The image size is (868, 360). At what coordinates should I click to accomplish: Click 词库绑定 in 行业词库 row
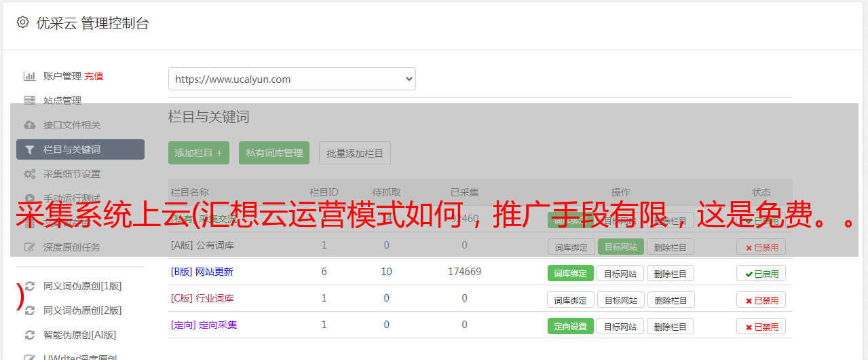click(571, 300)
